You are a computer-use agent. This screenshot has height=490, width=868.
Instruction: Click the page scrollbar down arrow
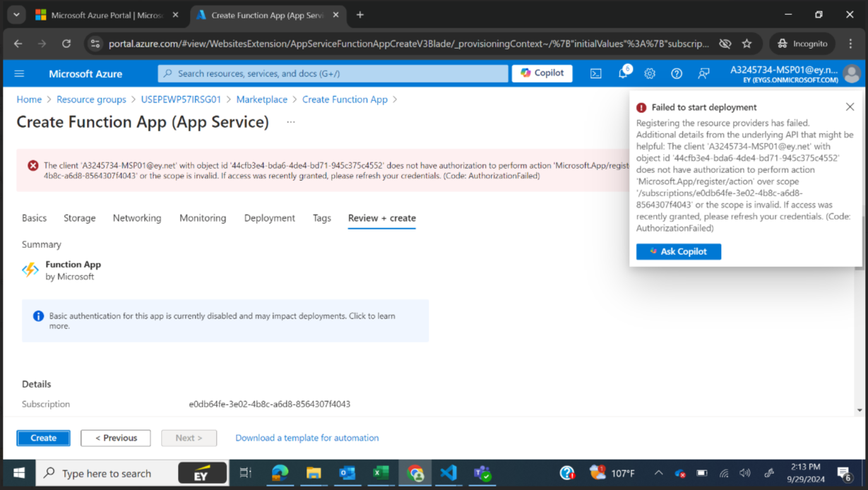click(859, 410)
